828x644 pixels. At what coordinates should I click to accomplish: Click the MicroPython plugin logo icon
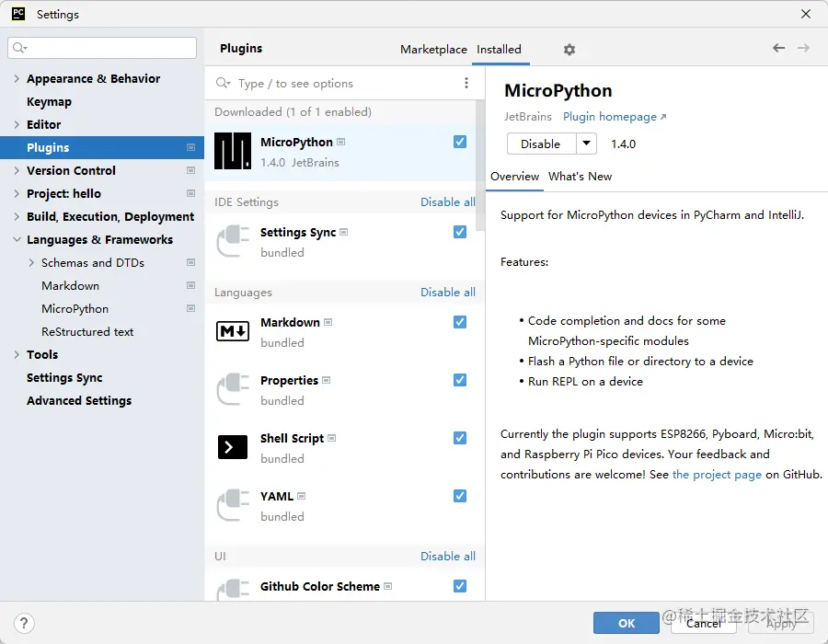coord(230,148)
